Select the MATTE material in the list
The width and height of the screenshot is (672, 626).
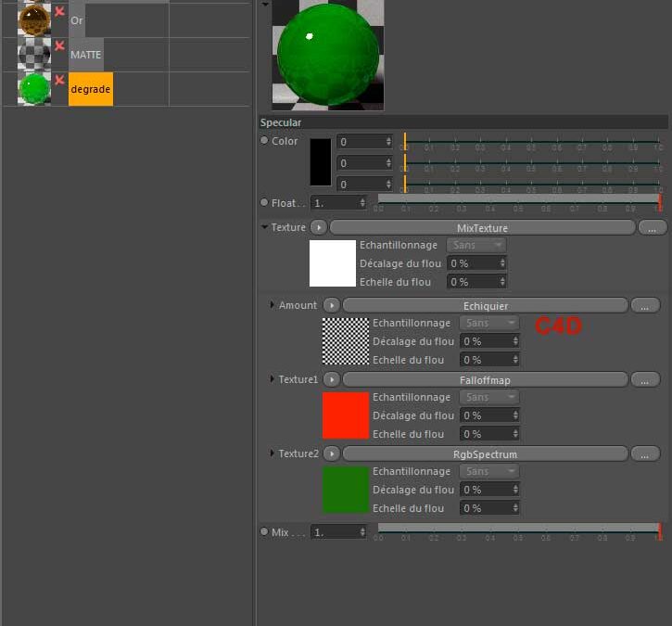(x=85, y=55)
